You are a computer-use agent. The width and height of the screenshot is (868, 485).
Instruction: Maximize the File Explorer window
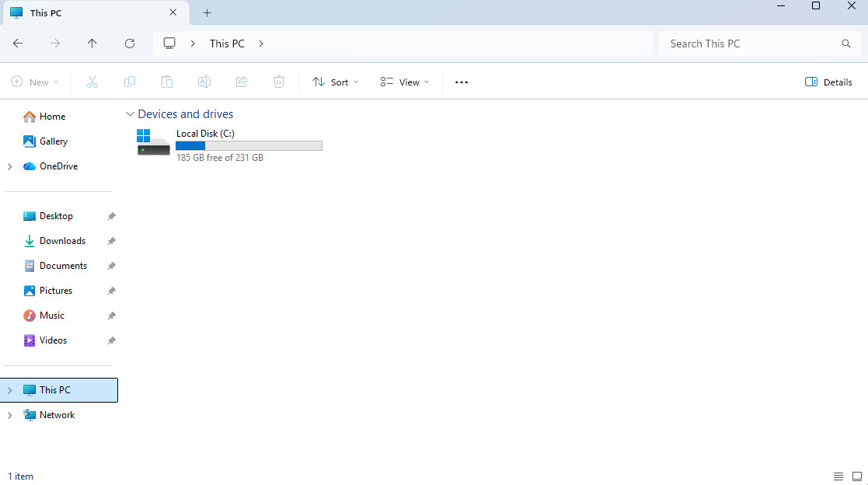coord(816,6)
